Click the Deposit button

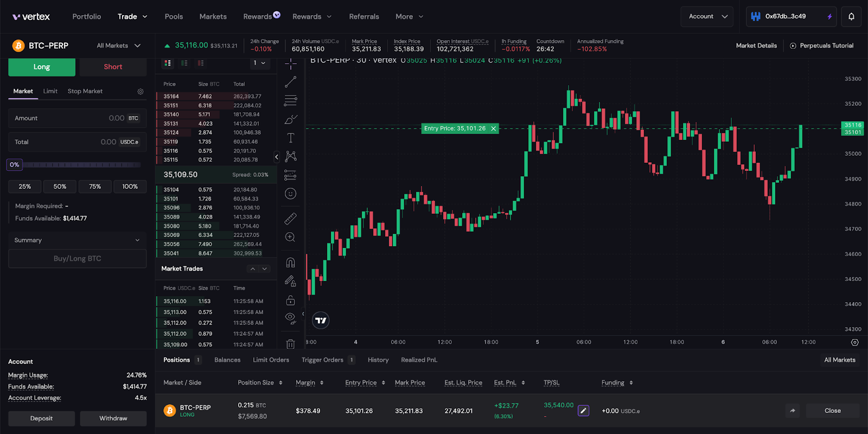point(42,419)
